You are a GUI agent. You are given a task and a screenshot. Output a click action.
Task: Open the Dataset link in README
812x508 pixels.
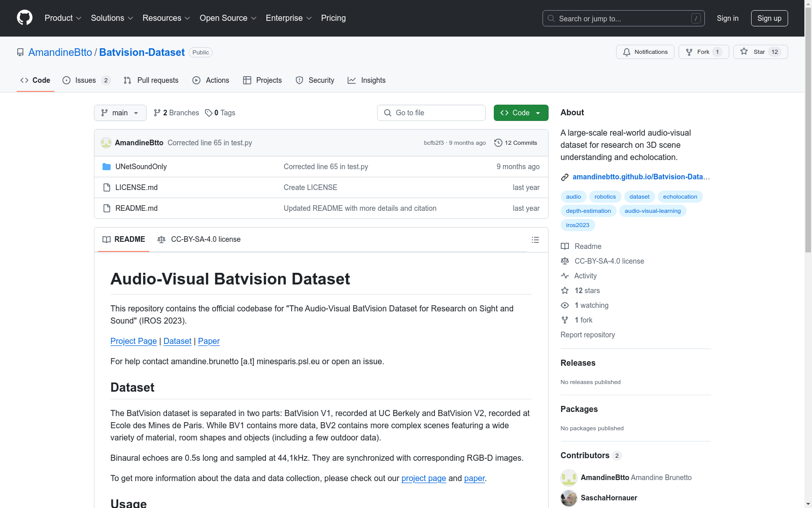coord(178,341)
